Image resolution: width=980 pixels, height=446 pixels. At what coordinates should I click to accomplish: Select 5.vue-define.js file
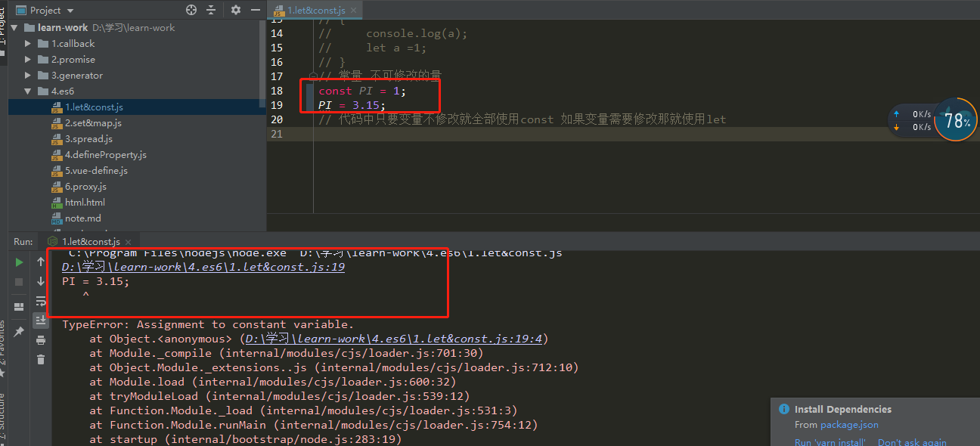pos(96,171)
